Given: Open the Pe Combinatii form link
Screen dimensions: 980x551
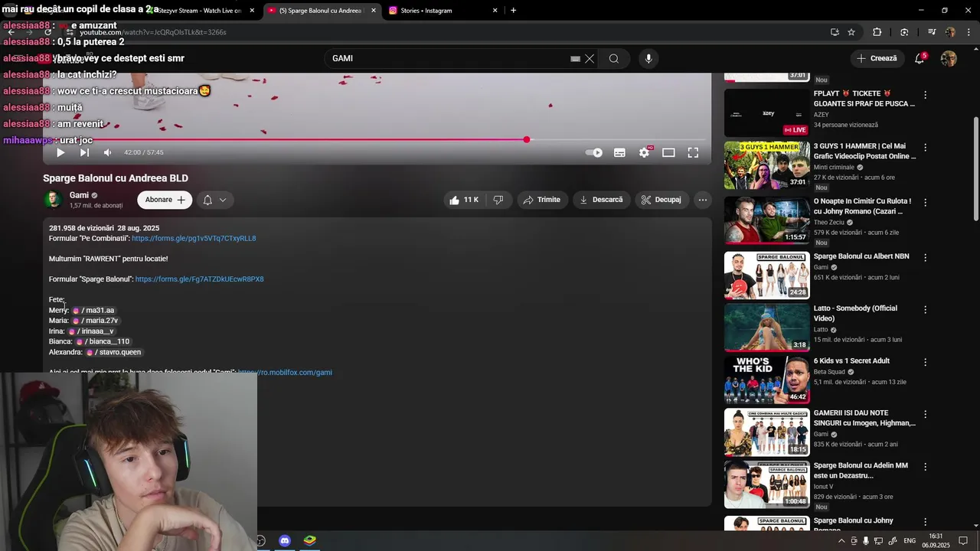Looking at the screenshot, I should 194,239.
